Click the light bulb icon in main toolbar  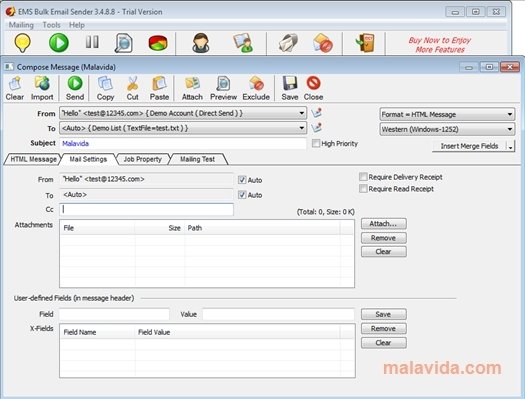click(x=22, y=43)
